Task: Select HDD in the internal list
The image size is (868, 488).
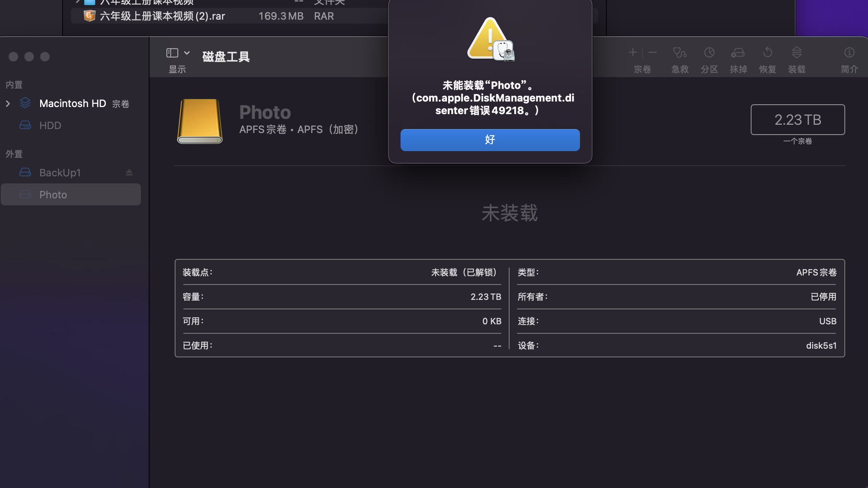Action: click(x=50, y=126)
